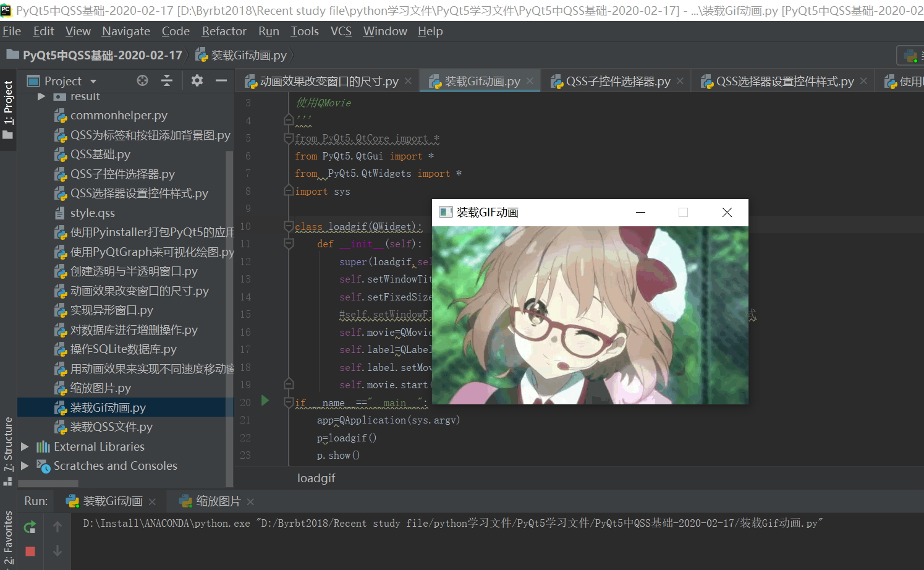Open the 2: Favorites side tool button
The image size is (924, 570).
(x=8, y=538)
